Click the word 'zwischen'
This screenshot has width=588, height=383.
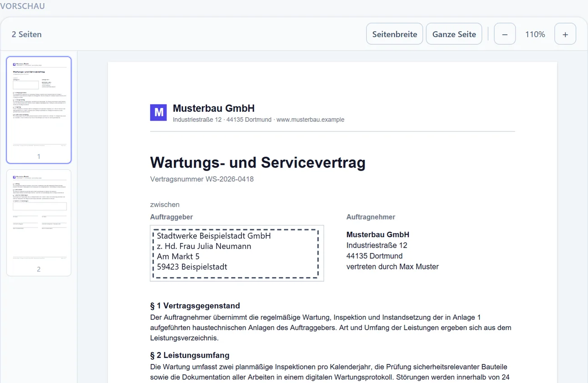165,205
